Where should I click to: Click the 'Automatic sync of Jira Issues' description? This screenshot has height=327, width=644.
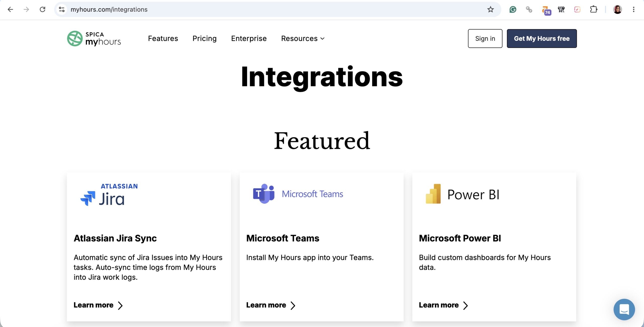click(x=148, y=267)
